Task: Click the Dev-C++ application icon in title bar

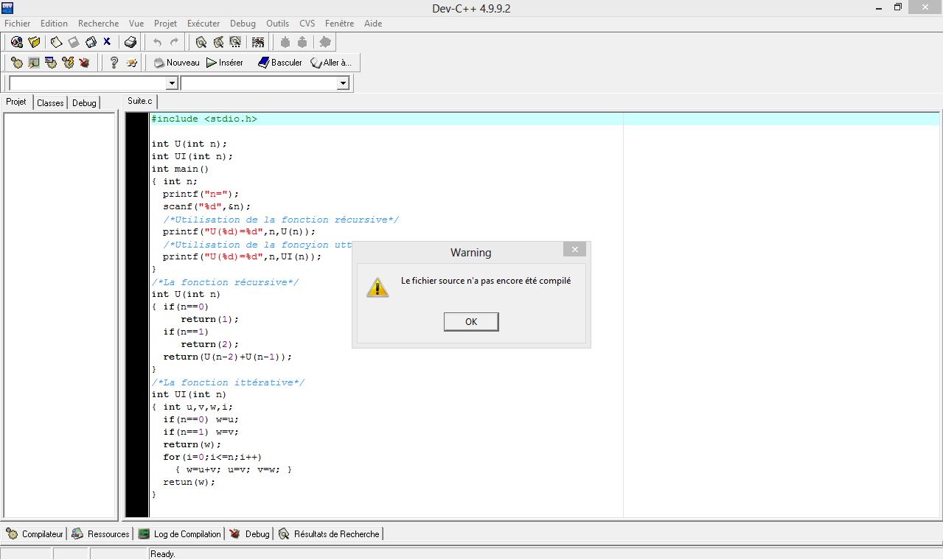Action: tap(8, 7)
